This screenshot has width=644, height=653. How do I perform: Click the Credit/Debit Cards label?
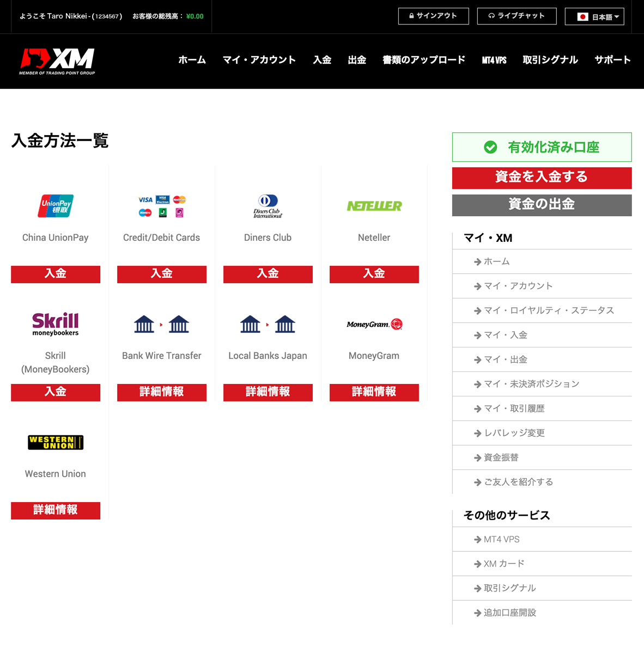tap(162, 238)
